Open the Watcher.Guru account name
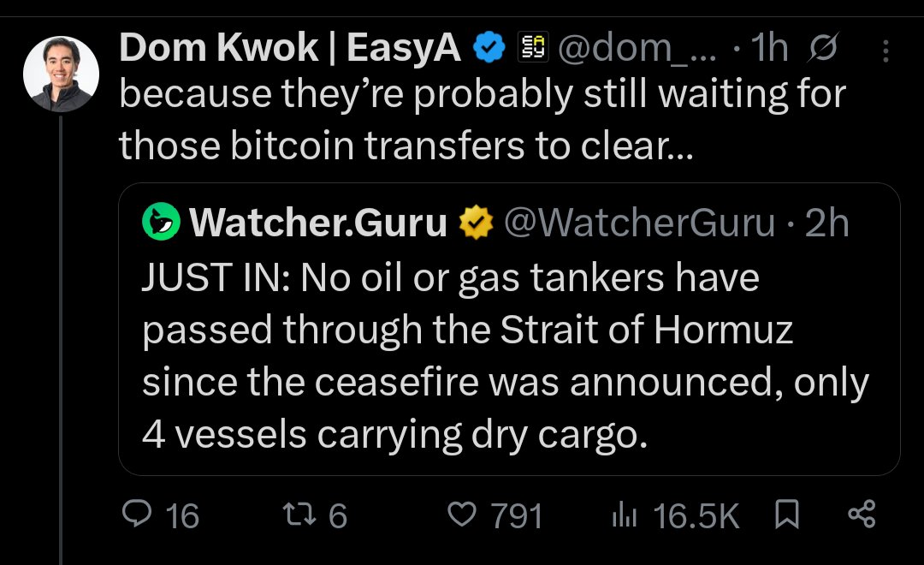Screen dimensions: 924x565 (x=318, y=223)
